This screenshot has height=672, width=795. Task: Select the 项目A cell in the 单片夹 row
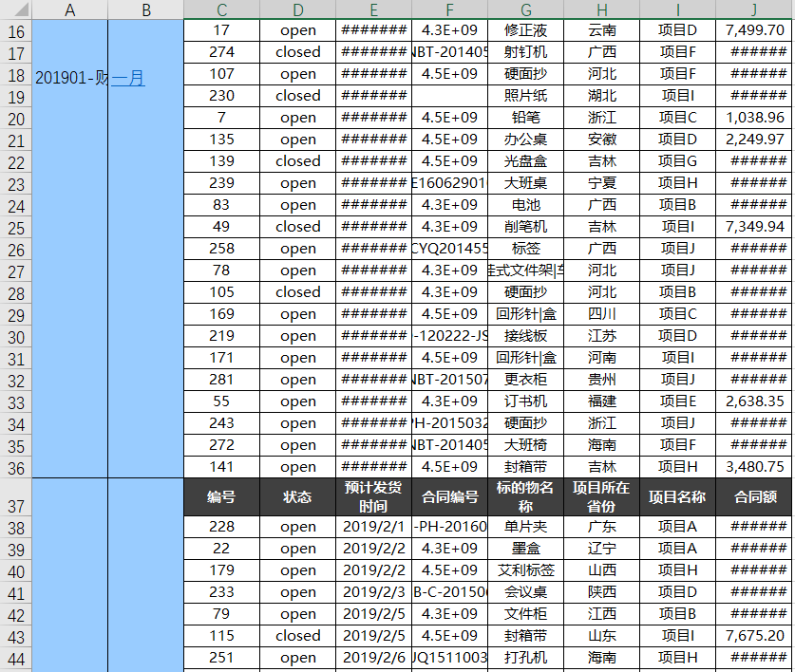676,526
